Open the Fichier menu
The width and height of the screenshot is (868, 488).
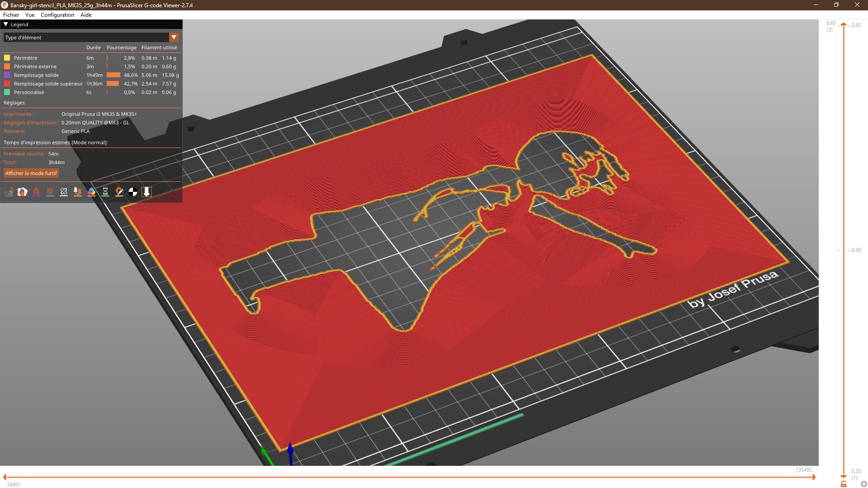pyautogui.click(x=11, y=15)
